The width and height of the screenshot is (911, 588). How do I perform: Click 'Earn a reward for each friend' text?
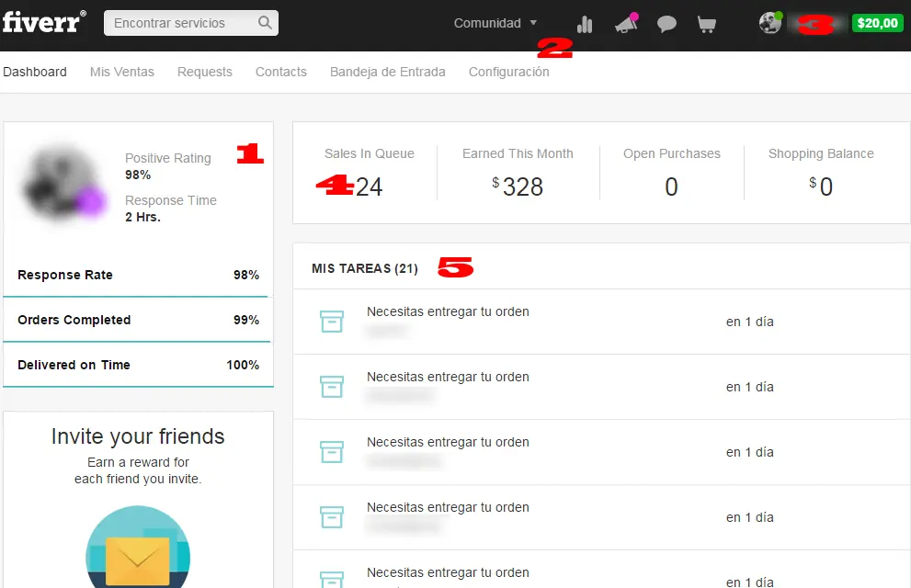138,470
